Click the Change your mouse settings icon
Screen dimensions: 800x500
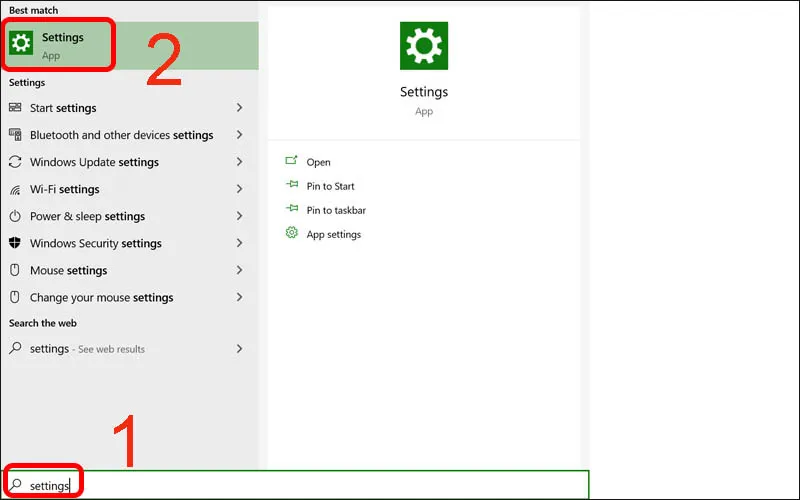click(x=15, y=297)
